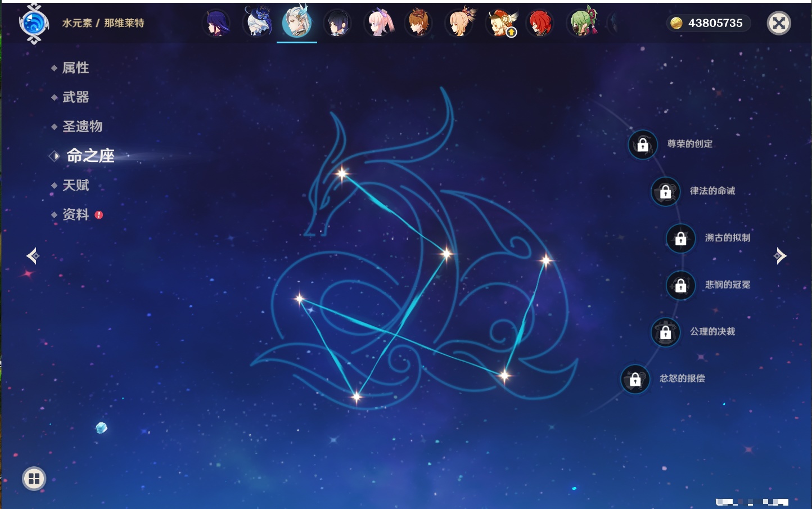This screenshot has width=812, height=509.
Task: Click the Mora coin balance 43805735
Action: [709, 23]
